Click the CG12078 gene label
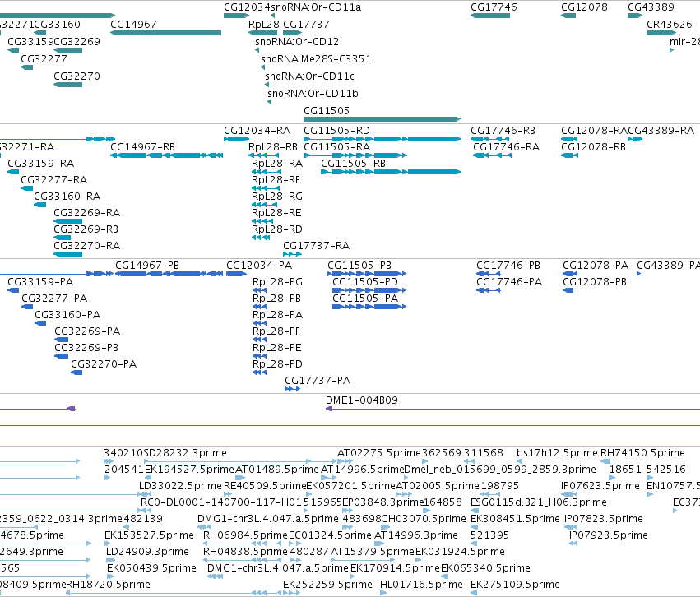Screen dimensions: 700x597 (584, 7)
